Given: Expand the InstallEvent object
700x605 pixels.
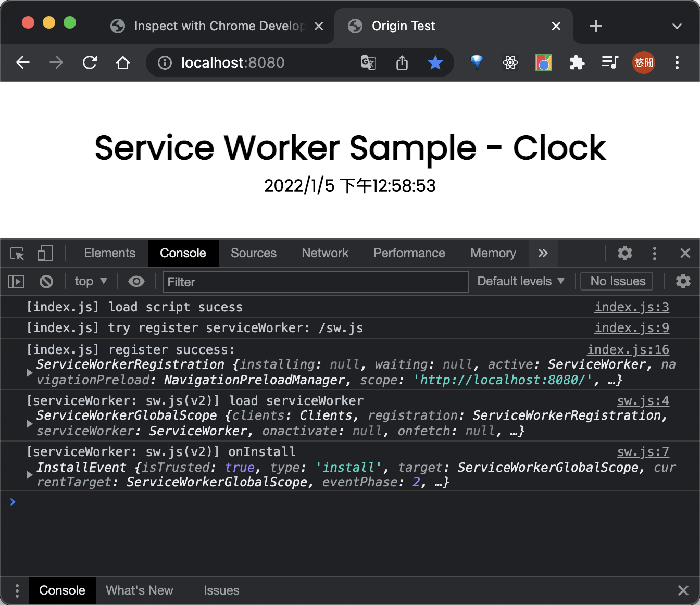Looking at the screenshot, I should coord(30,474).
